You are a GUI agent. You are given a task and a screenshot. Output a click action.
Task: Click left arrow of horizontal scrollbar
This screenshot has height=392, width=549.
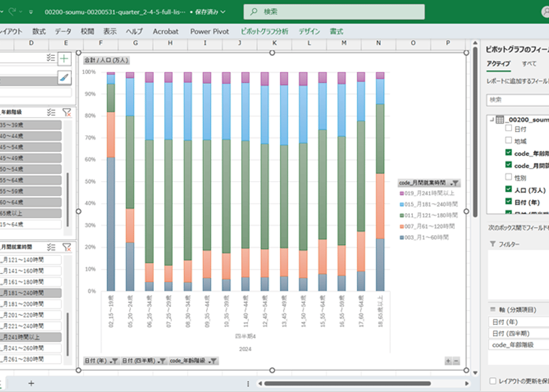tap(260, 384)
